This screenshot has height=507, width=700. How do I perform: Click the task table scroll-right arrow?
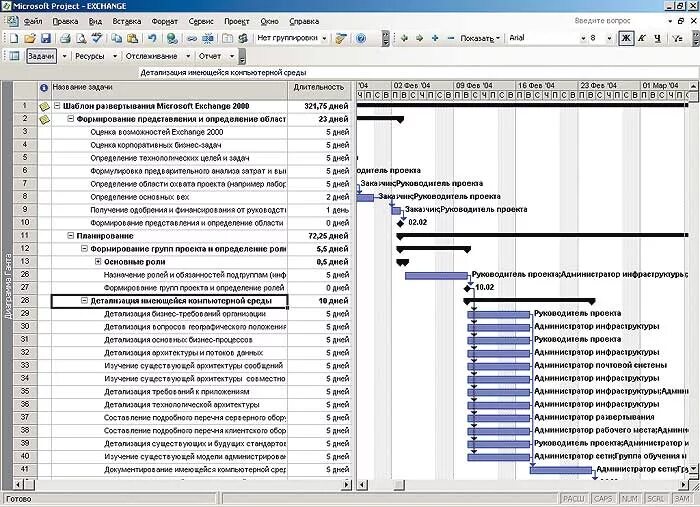coord(347,484)
